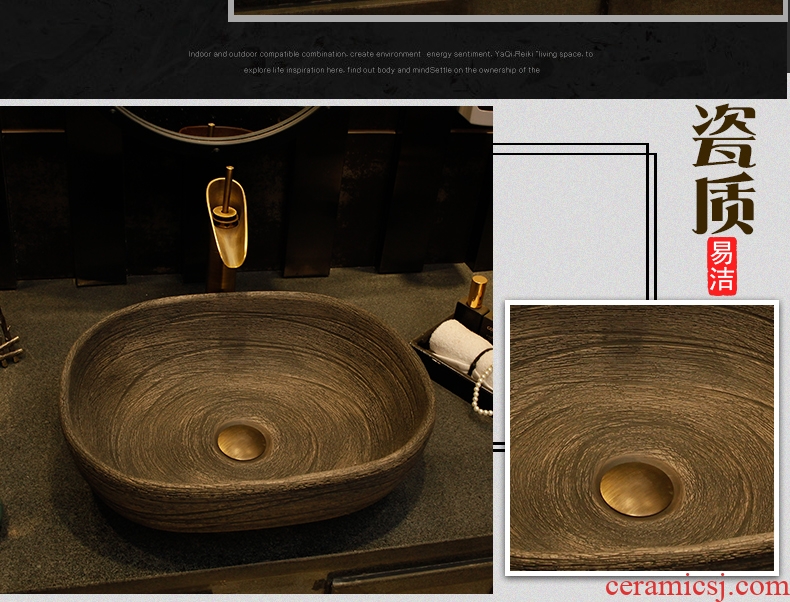Click the round mirror above the faucet
Screen dimensions: 790x602
coord(215,125)
